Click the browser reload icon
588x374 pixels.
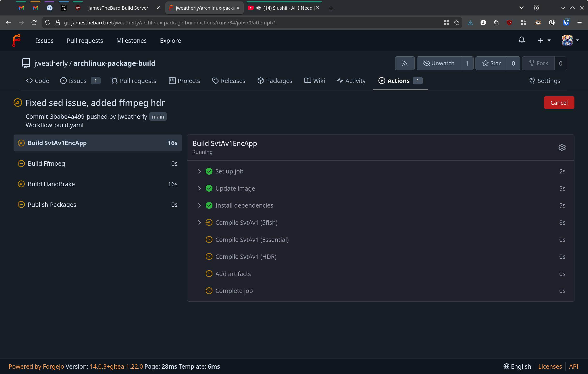click(34, 23)
